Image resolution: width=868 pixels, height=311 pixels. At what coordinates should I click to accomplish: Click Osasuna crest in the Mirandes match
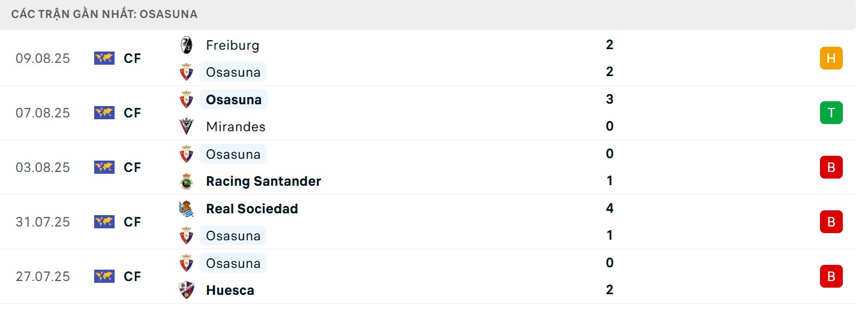(187, 99)
